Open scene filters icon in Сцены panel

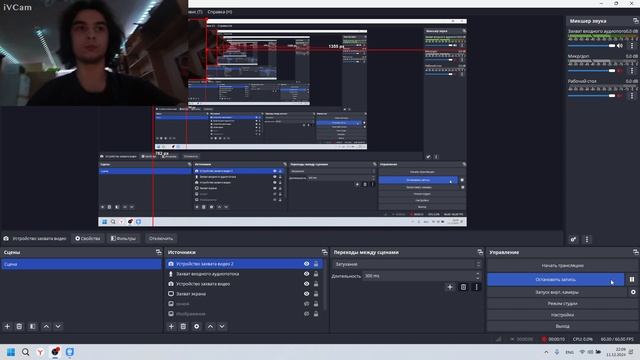pos(32,327)
